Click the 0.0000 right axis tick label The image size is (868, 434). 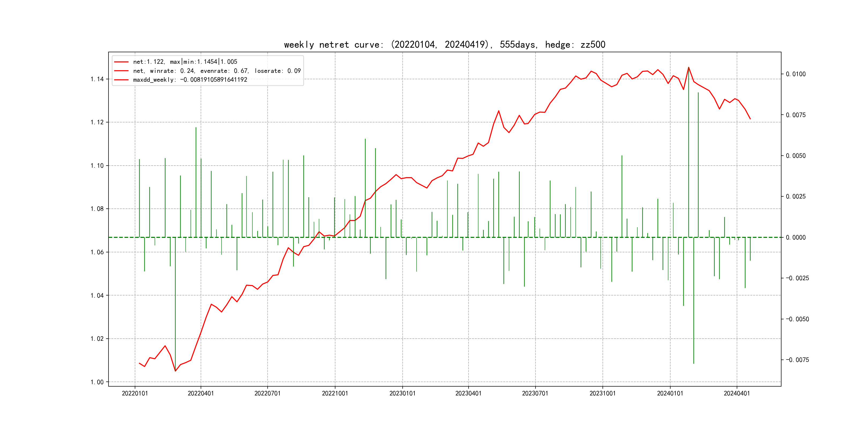796,238
